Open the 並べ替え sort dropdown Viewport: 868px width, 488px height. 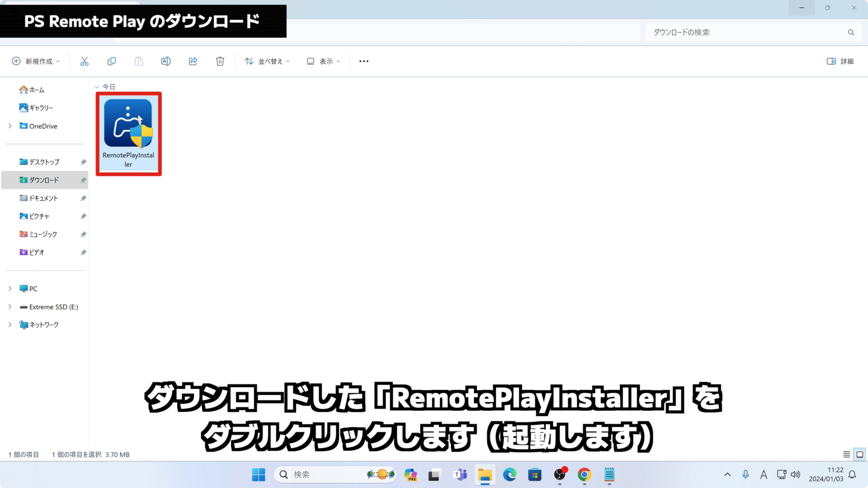pos(267,61)
